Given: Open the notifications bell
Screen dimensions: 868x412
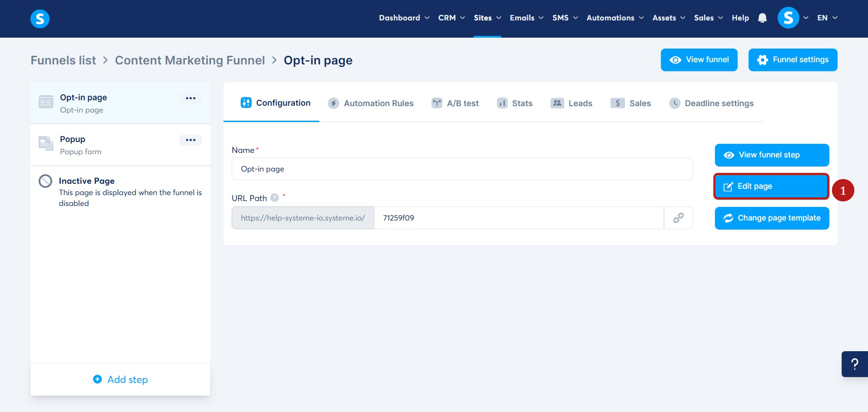Looking at the screenshot, I should 763,18.
